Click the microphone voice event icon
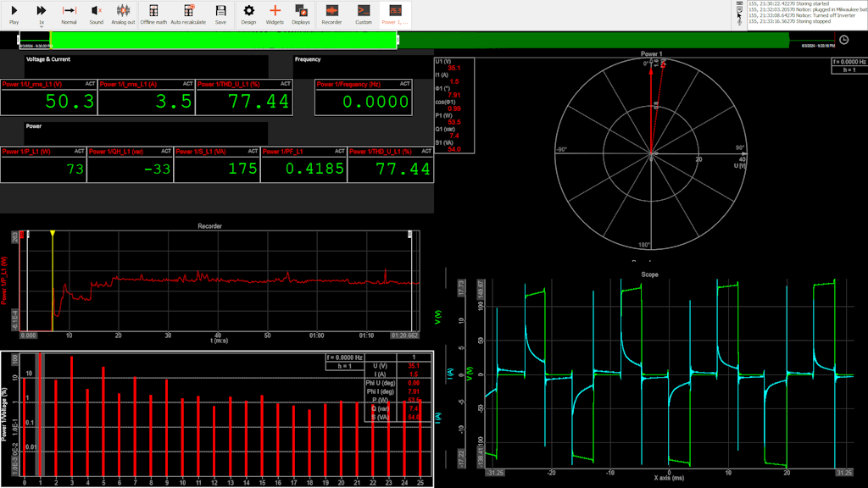Viewport: 868px width, 488px height. coord(739,21)
